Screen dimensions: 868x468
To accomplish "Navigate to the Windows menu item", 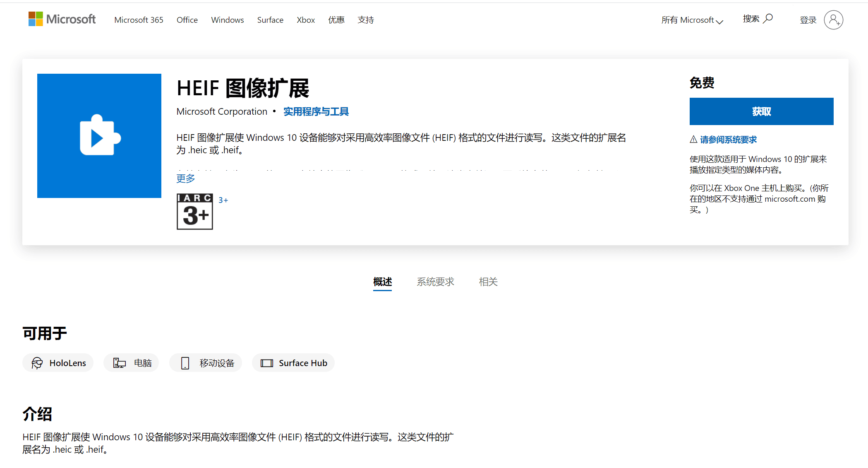I will click(227, 19).
